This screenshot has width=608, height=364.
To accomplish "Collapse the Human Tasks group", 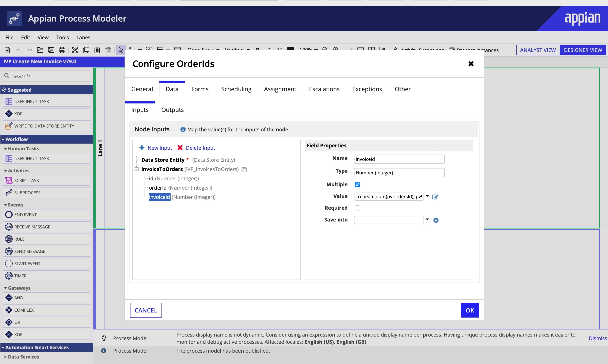I will 5,149.
